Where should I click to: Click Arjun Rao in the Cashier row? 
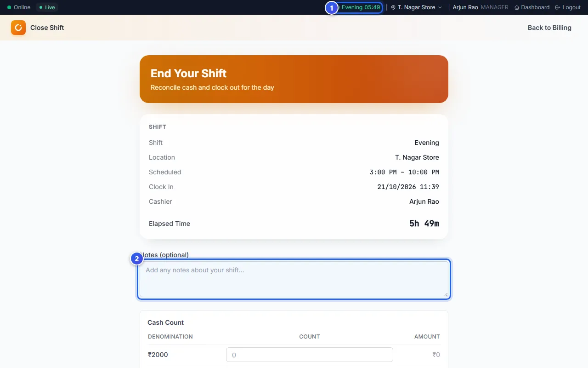pos(424,201)
